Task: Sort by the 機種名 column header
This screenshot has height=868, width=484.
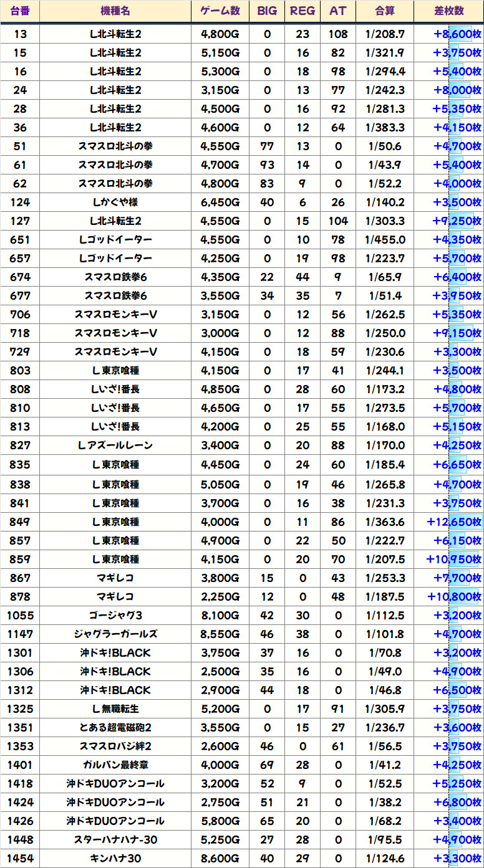Action: (115, 11)
